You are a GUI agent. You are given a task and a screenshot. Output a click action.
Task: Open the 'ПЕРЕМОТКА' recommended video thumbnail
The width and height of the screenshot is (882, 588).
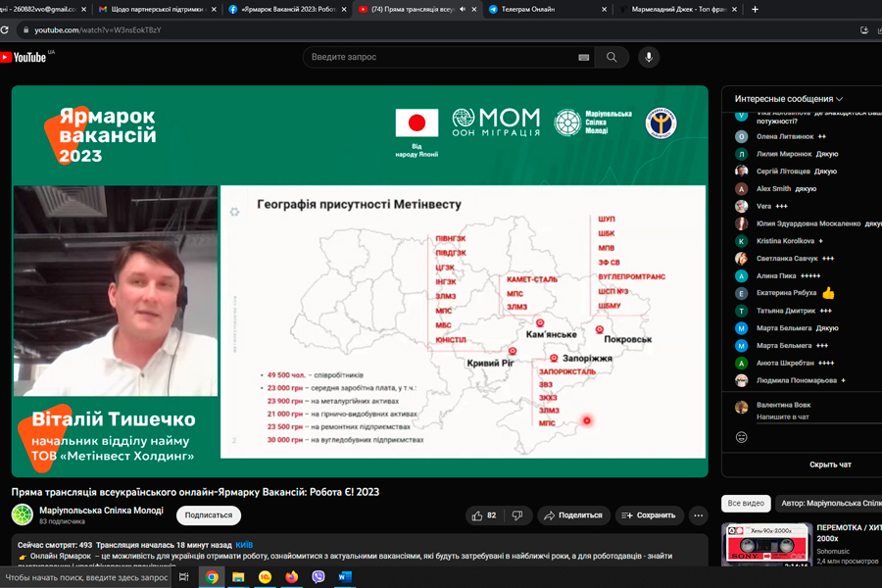763,545
